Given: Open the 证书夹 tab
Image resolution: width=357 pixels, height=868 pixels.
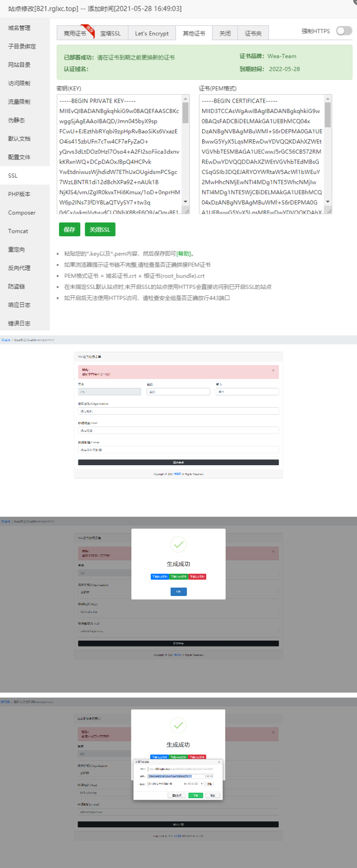Looking at the screenshot, I should [253, 33].
